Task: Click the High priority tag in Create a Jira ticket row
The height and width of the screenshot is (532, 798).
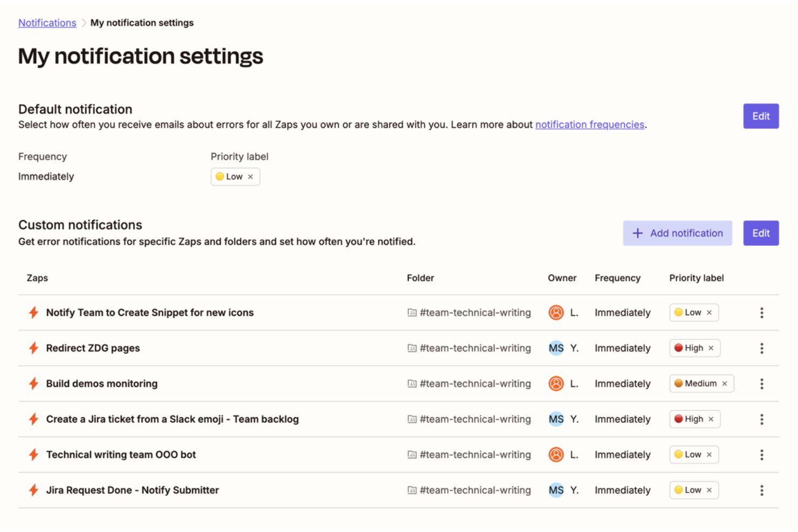Action: (694, 419)
